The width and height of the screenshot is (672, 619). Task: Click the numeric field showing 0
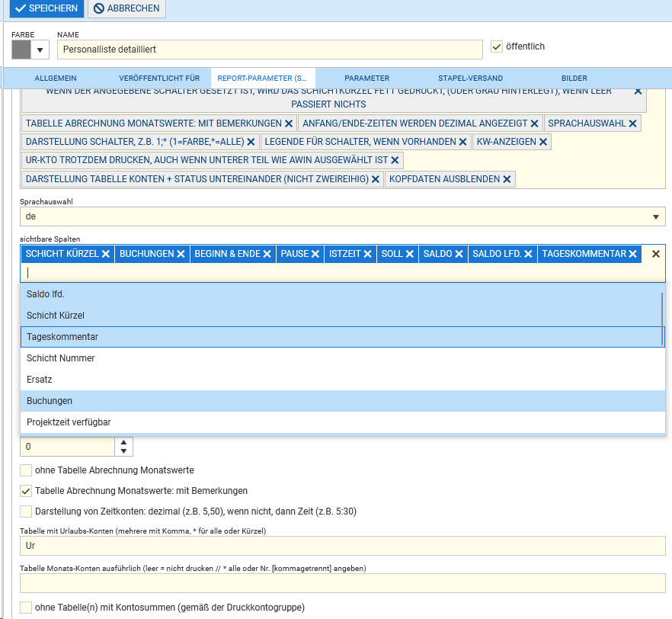[x=67, y=447]
